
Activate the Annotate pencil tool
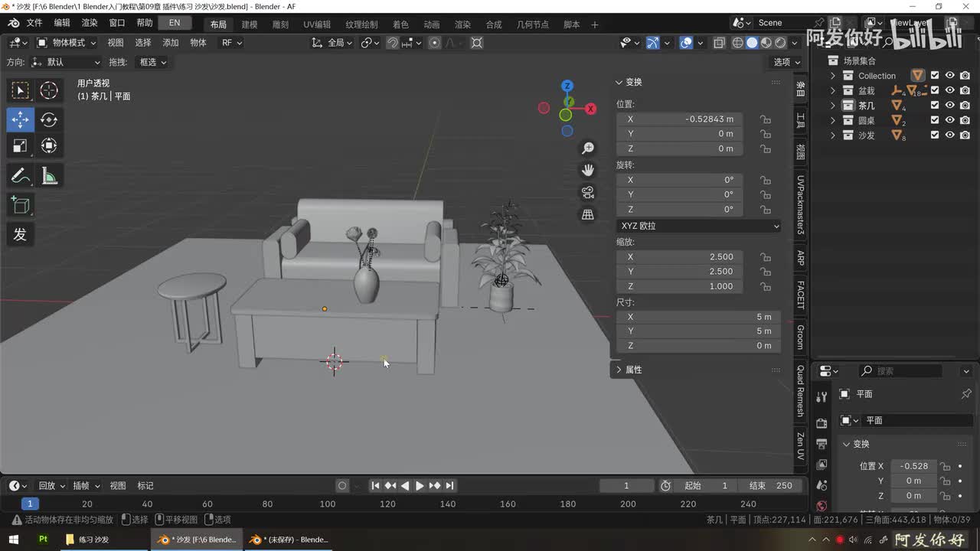point(21,177)
